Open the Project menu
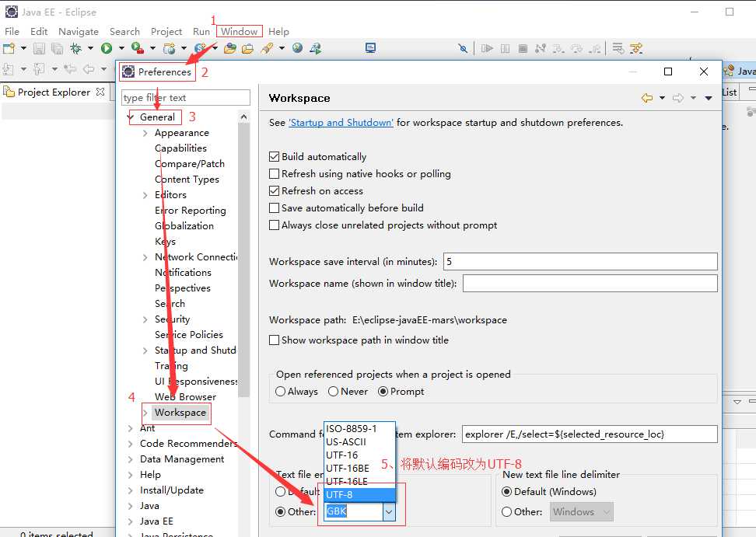The image size is (756, 537). pos(166,31)
